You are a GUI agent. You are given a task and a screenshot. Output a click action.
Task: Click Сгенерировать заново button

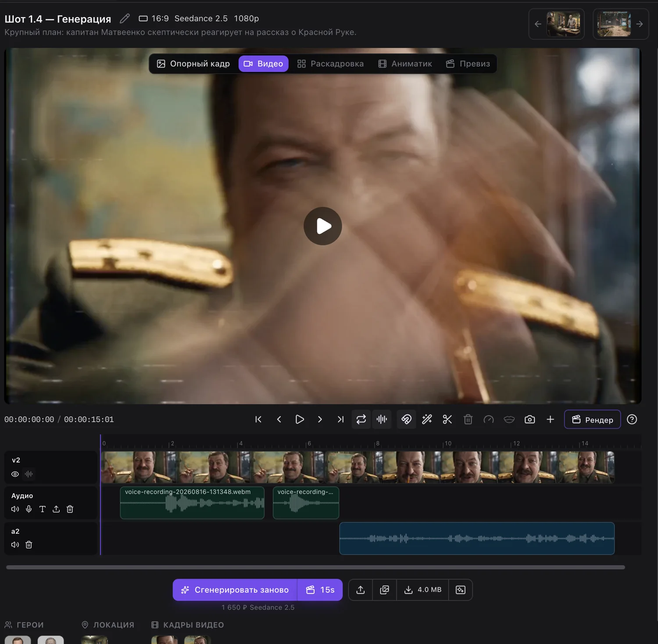(x=235, y=590)
